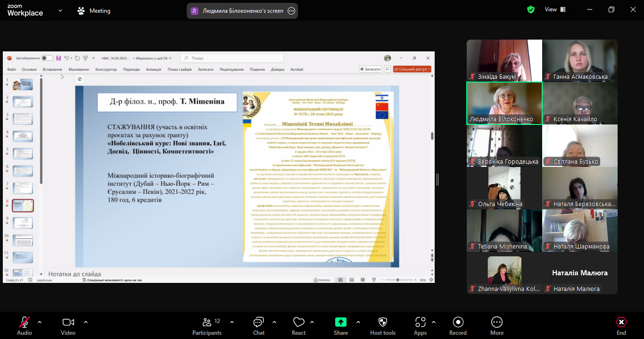644x339 pixels.
Task: Open options for Людмила Білоконенко's screen share
Action: pyautogui.click(x=291, y=11)
